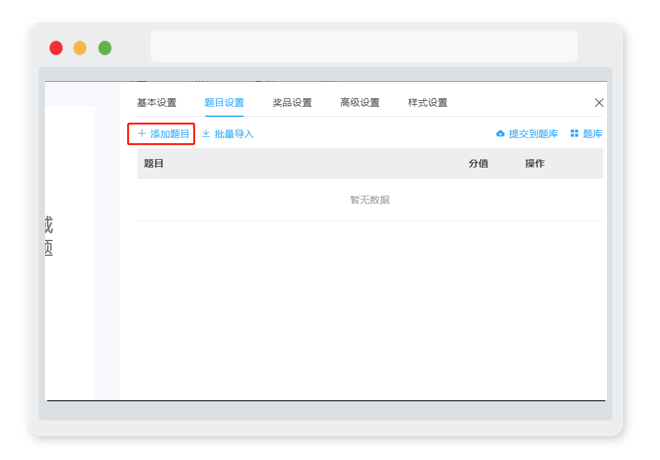Click the 分值 column header
This screenshot has height=460, width=660.
(x=479, y=163)
